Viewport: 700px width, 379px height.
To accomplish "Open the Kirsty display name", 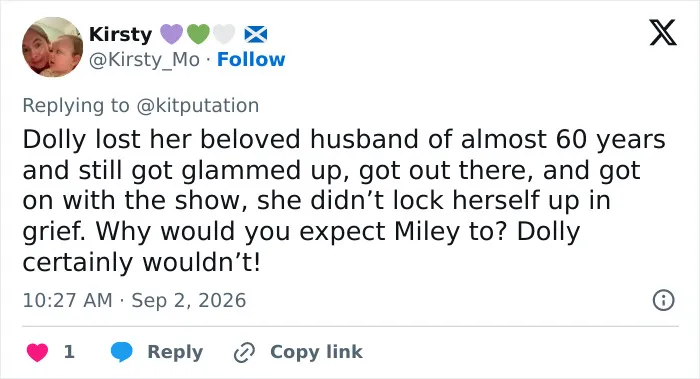I will tap(121, 34).
